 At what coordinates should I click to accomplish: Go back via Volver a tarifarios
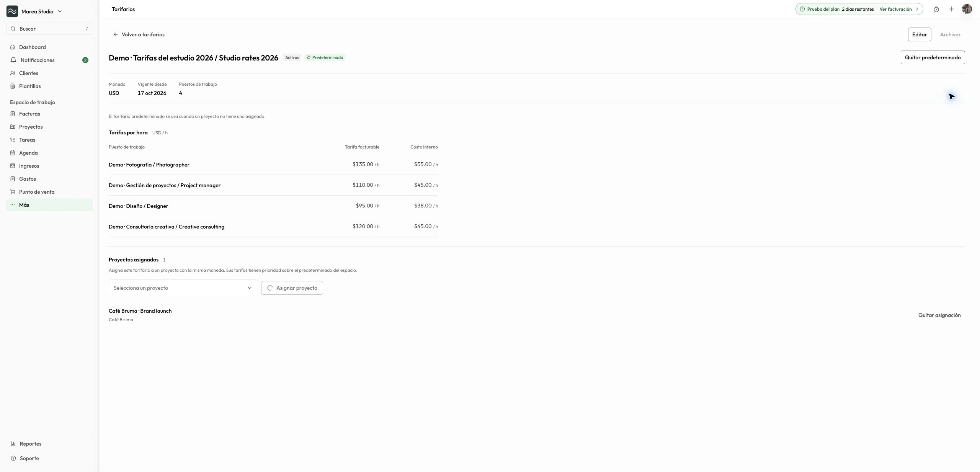tap(139, 34)
